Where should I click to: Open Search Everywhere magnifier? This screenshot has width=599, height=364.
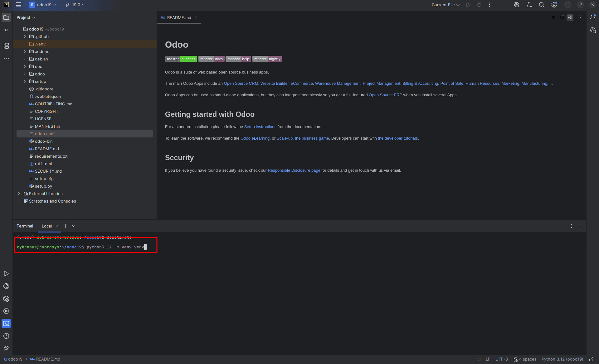(542, 5)
